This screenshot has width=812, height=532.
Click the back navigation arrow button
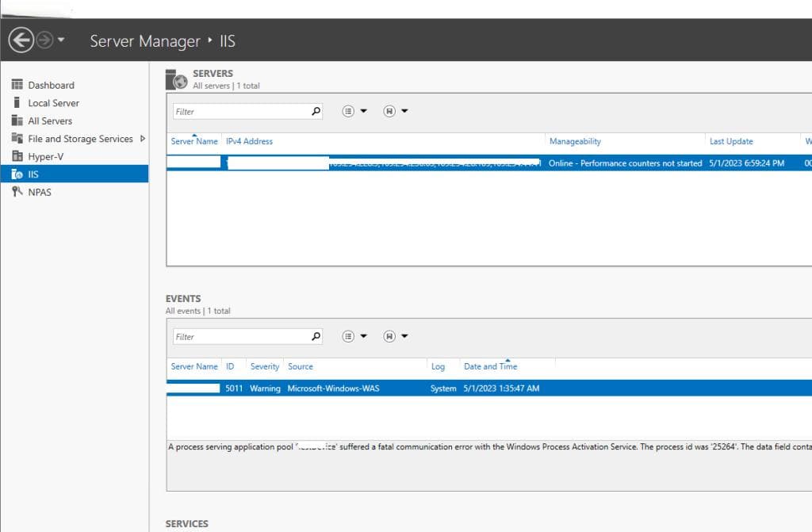pos(21,40)
